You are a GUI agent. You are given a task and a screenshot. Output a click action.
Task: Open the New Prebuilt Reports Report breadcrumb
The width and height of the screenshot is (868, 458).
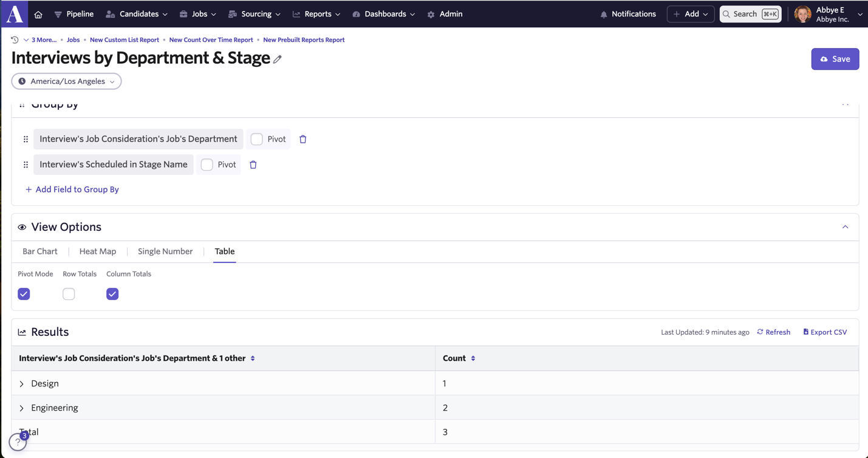pos(304,40)
